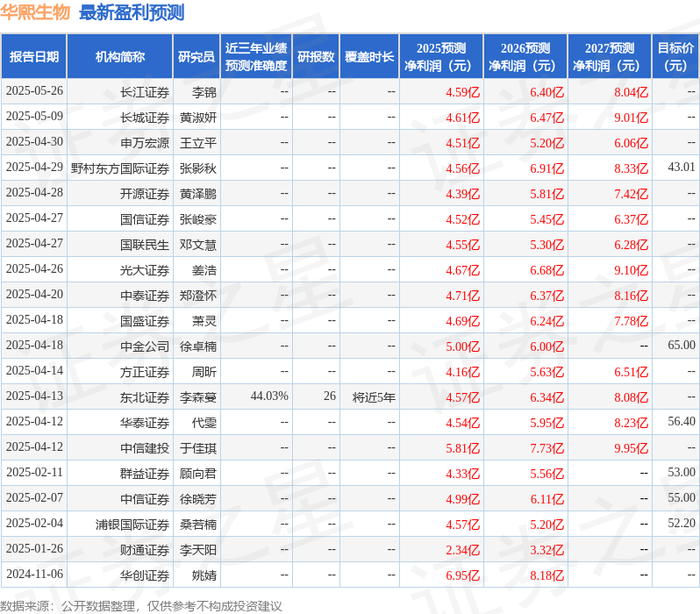
Task: Click the 数据来源 disclaimer footer text
Action: pos(141,606)
